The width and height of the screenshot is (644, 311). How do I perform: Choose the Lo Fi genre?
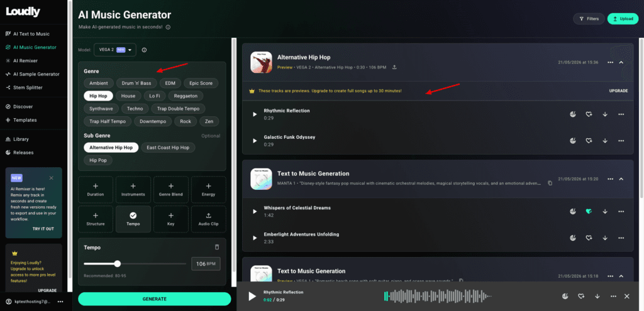[x=155, y=95]
